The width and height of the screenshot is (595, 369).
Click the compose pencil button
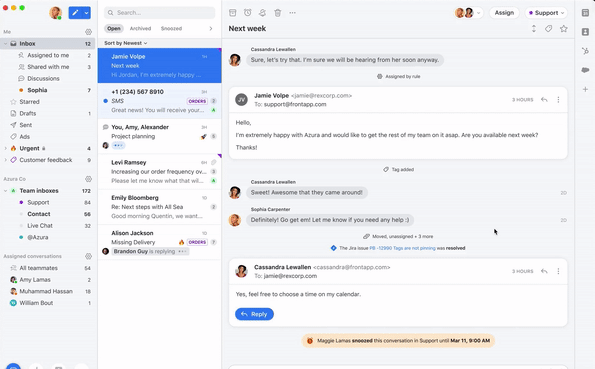coord(75,13)
